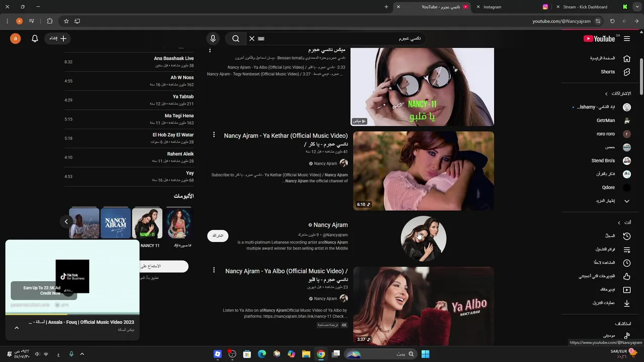644x362 pixels.
Task: Open the playlists icon in sidebar
Action: pyautogui.click(x=627, y=249)
